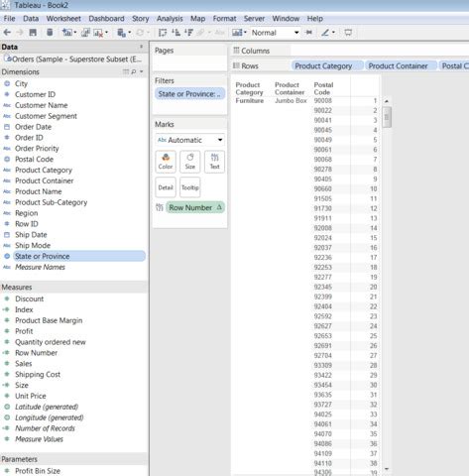Click the duplicate sheet icon
This screenshot has height=476, width=469.
pyautogui.click(x=85, y=33)
